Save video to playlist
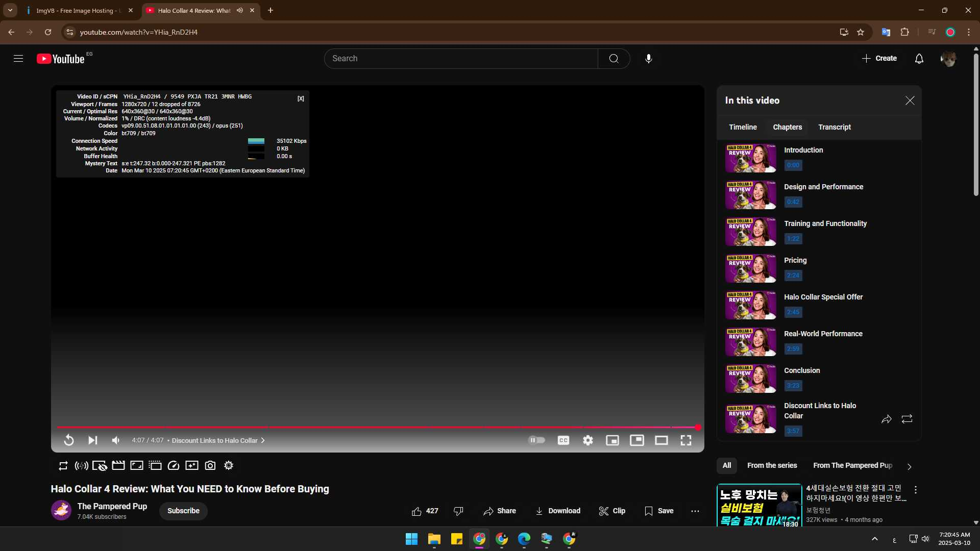 (x=659, y=511)
